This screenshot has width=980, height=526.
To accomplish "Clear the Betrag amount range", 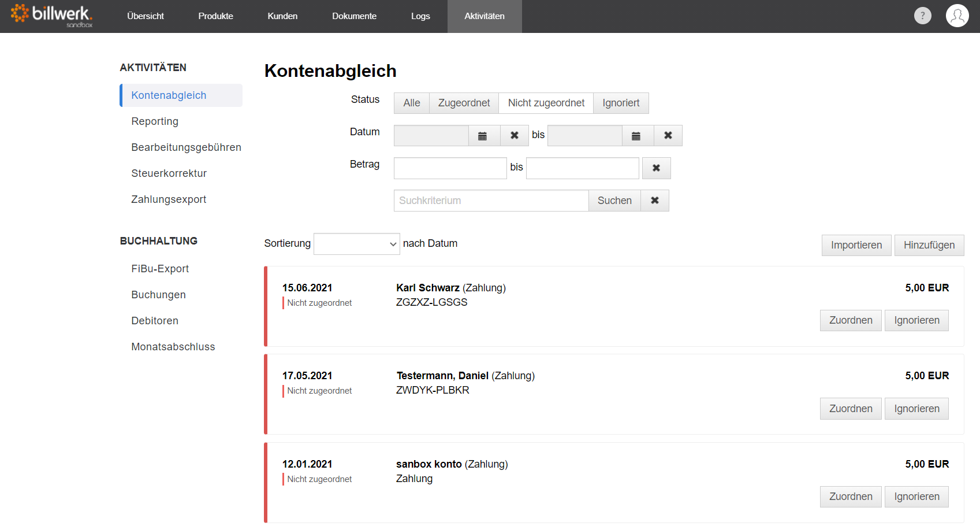I will pos(656,168).
